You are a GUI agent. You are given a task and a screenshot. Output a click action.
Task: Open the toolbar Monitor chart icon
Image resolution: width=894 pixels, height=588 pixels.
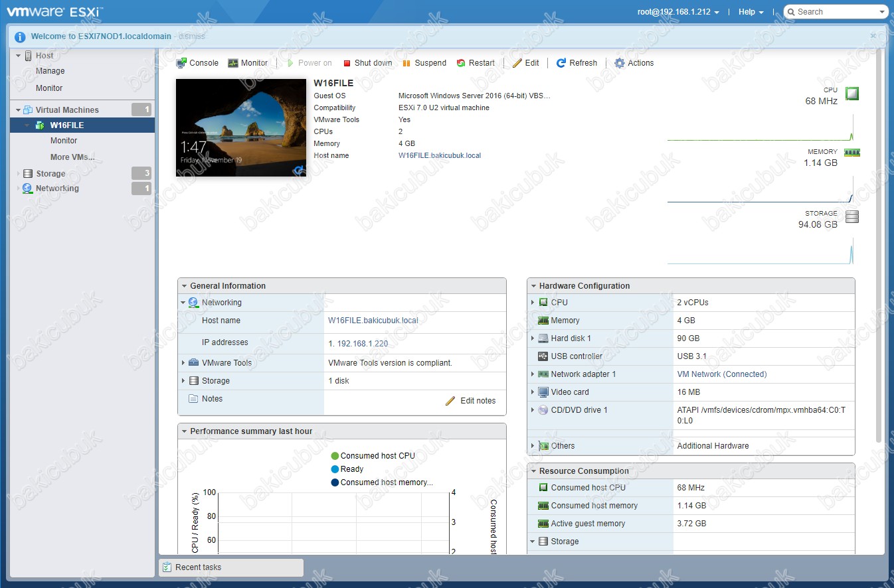pos(233,63)
